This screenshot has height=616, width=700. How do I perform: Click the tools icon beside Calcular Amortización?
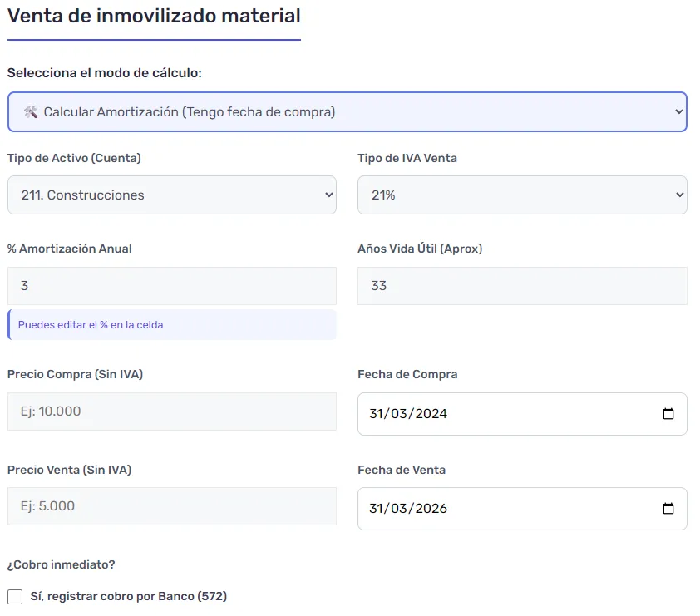point(31,111)
